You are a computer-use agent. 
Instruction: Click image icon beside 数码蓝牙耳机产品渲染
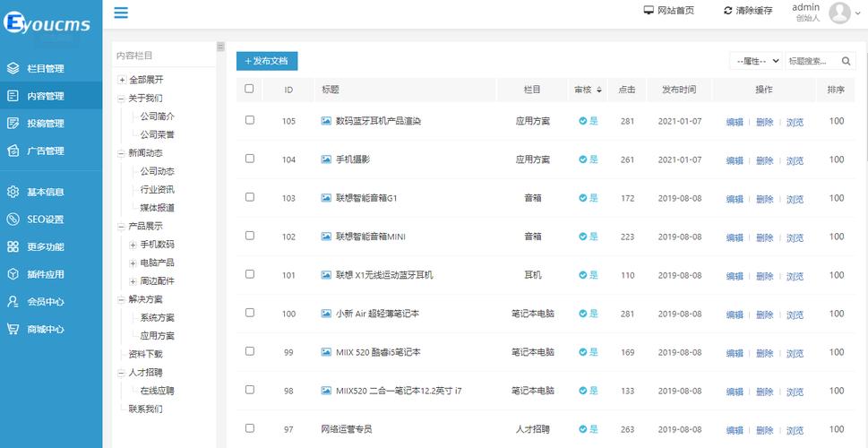(327, 121)
